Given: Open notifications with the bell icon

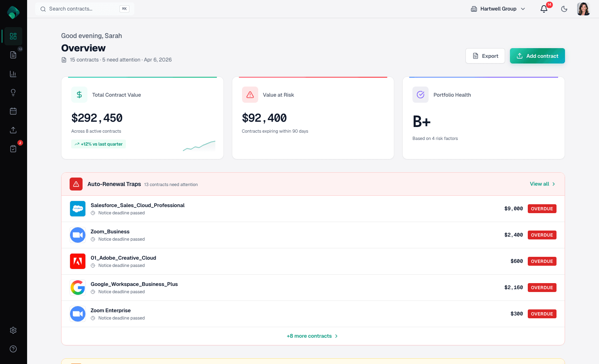Looking at the screenshot, I should tap(544, 8).
